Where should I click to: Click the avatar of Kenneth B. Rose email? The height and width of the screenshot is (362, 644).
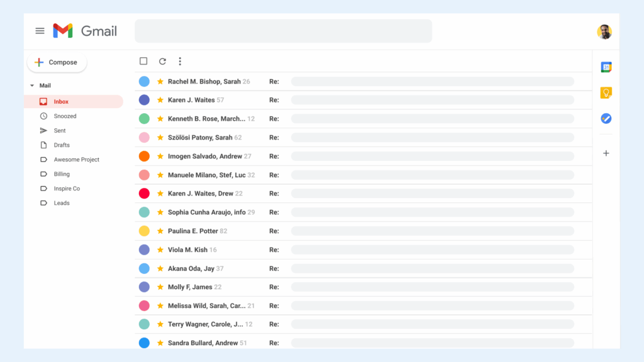(x=144, y=119)
